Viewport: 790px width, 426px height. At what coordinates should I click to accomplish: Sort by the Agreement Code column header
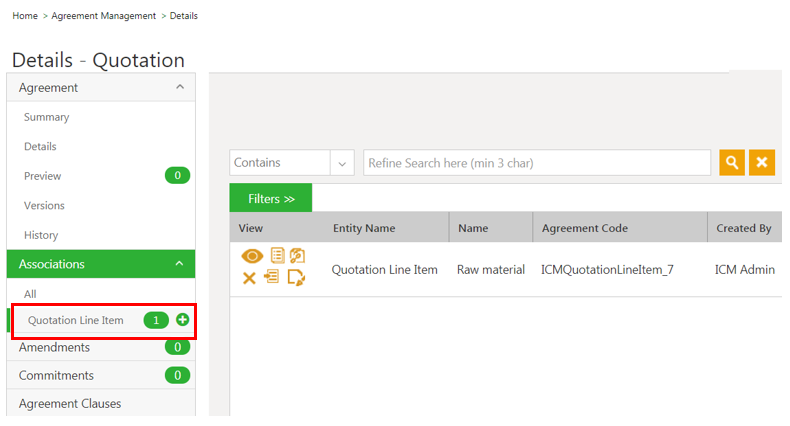(x=584, y=228)
